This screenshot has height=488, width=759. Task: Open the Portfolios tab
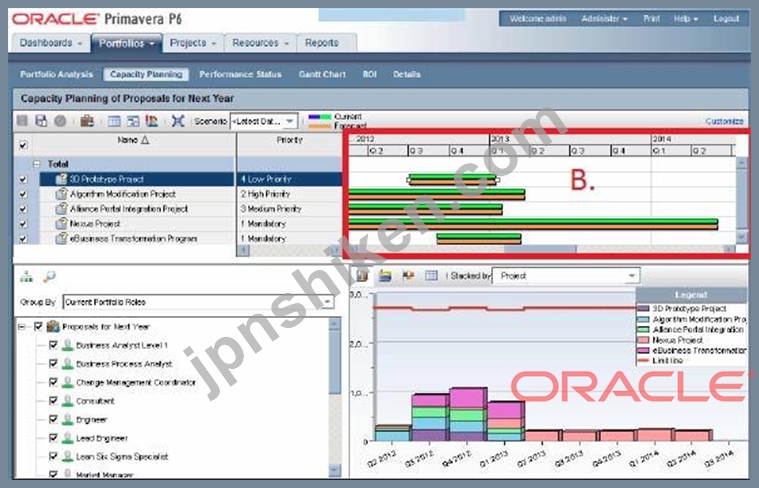coord(126,43)
